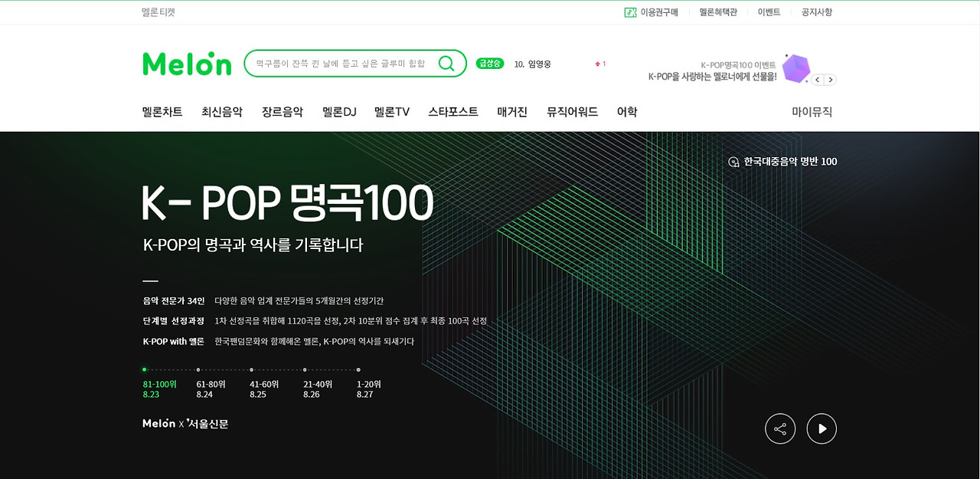This screenshot has height=479, width=980.
Task: Click the K- POP 명곡100 headline
Action: coord(288,203)
